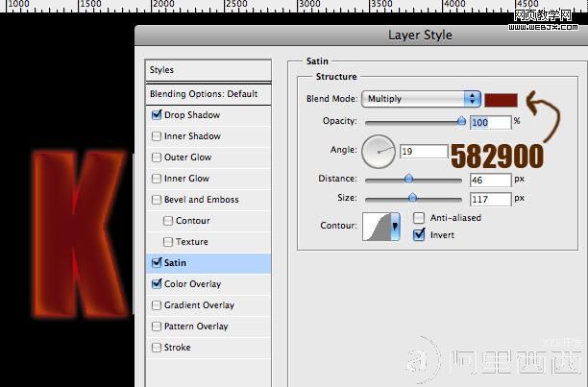Uncheck the Color Overlay checkbox
Viewport: 588px width, 387px height.
pyautogui.click(x=157, y=283)
